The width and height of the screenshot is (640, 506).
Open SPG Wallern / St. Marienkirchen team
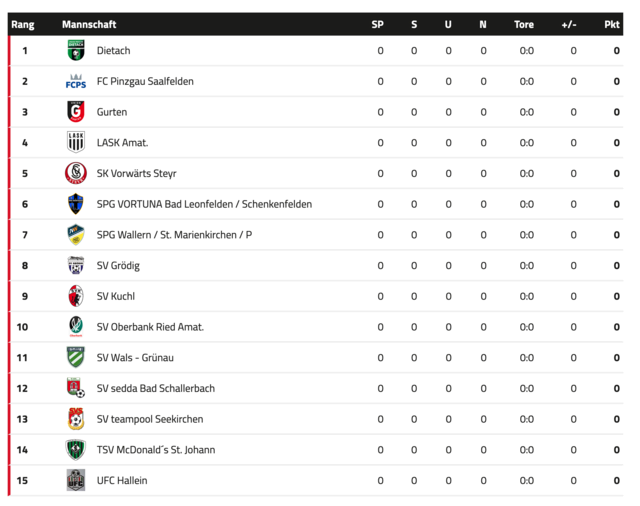(x=174, y=235)
